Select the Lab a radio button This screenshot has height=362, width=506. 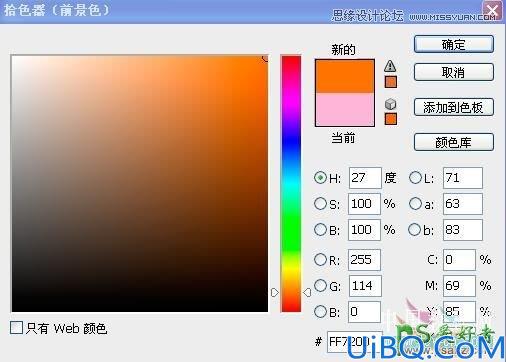point(415,203)
